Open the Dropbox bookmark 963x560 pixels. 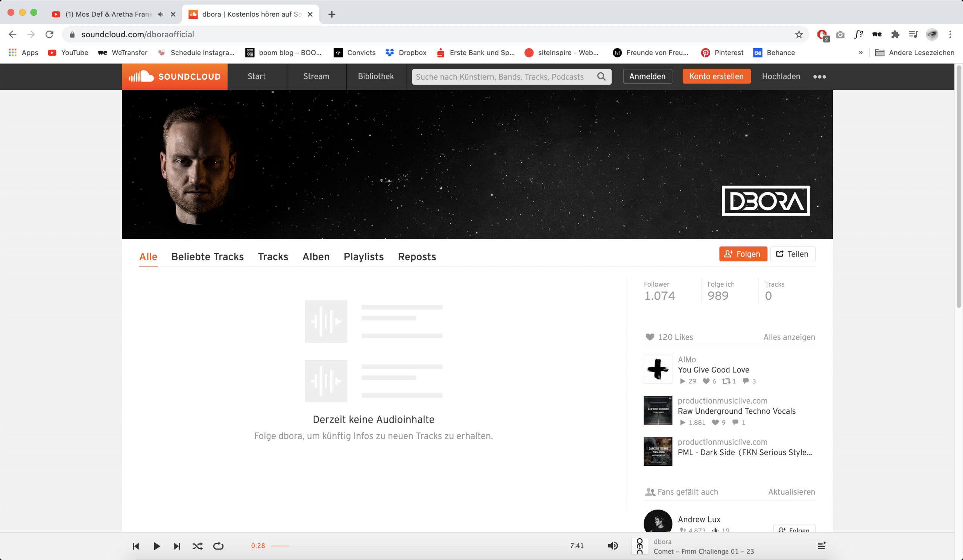click(x=406, y=53)
